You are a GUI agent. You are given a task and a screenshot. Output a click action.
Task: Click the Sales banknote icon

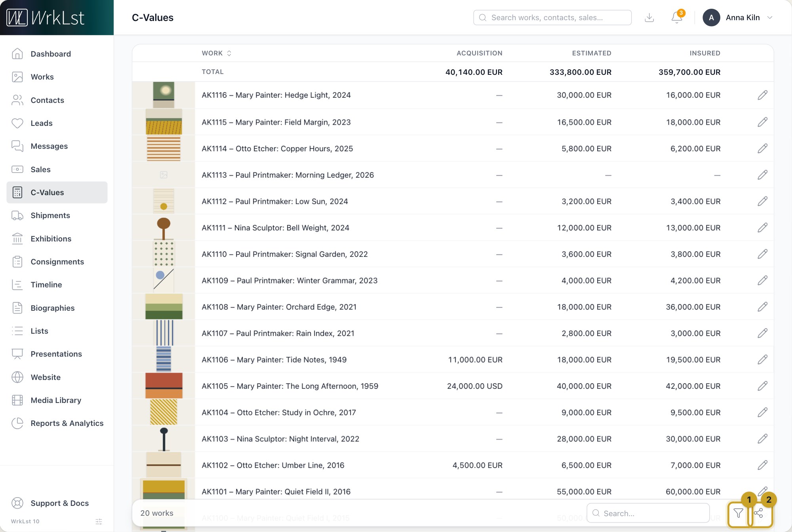[x=17, y=169]
